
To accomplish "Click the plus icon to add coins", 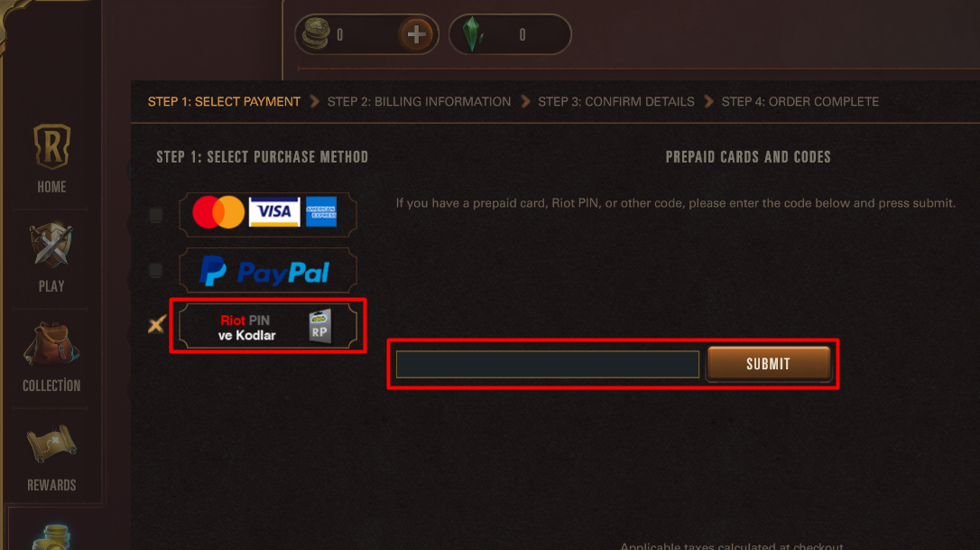I will (x=416, y=34).
